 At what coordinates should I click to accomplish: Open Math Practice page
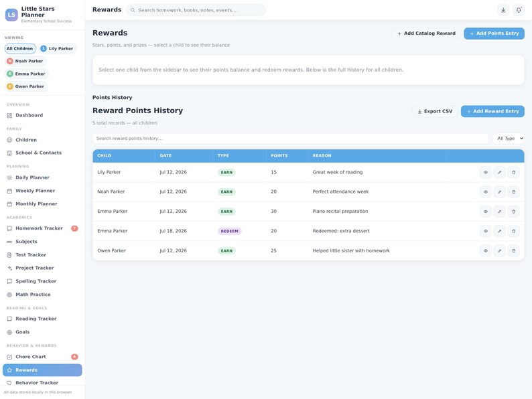point(42,295)
